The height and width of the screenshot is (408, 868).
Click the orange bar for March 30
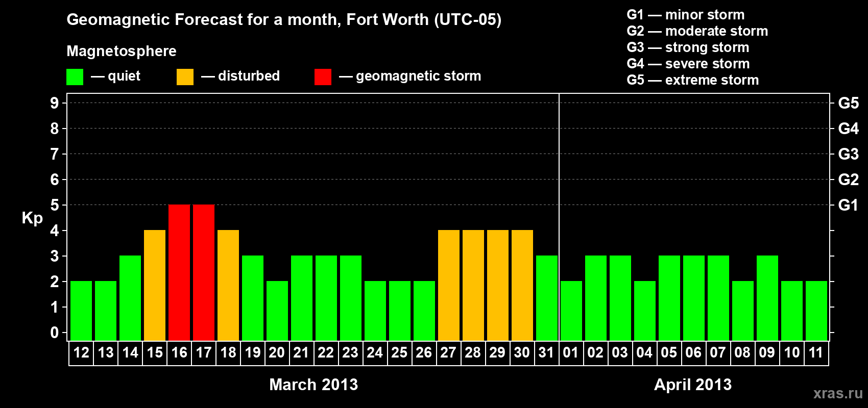click(x=522, y=285)
